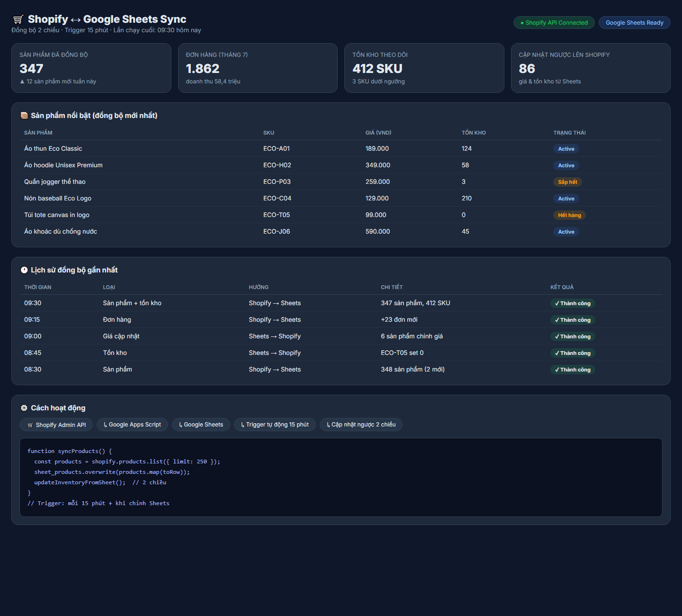This screenshot has width=682, height=616.
Task: Click the 09:30 sync time entry
Action: click(x=33, y=303)
